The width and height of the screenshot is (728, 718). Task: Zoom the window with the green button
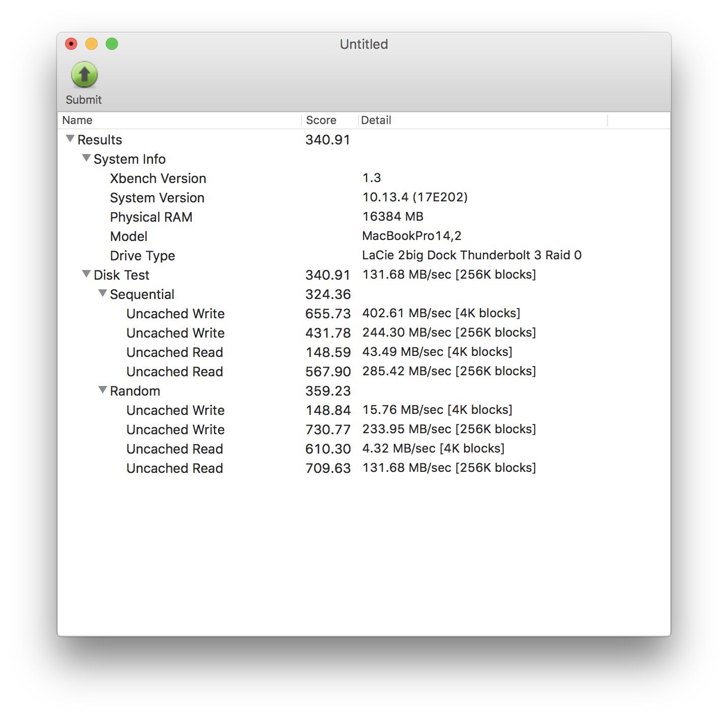[x=112, y=44]
